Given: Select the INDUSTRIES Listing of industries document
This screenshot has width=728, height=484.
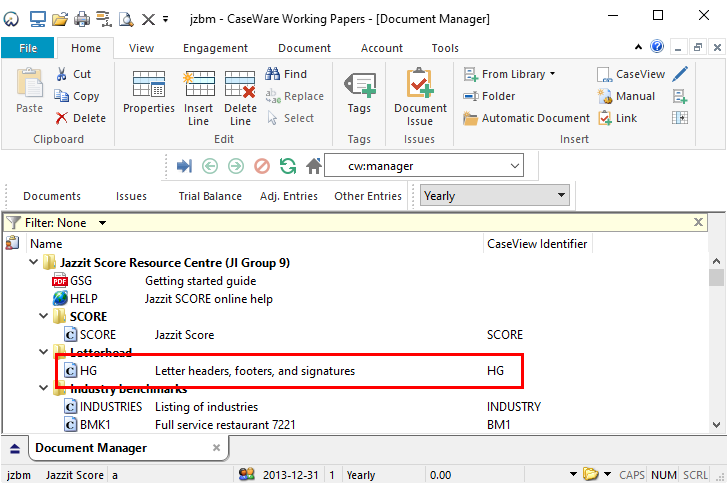Looking at the screenshot, I should [302, 407].
